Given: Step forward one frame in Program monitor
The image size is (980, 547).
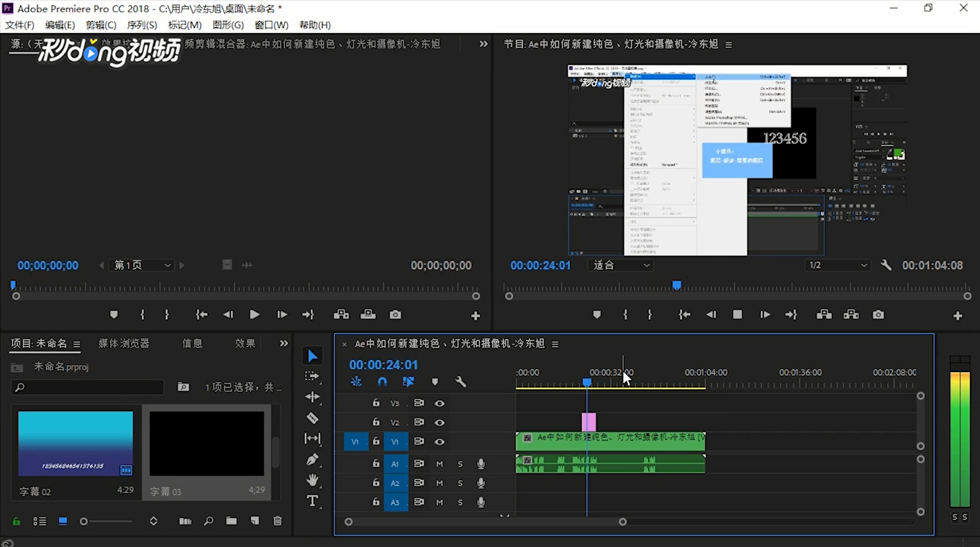Looking at the screenshot, I should point(765,315).
